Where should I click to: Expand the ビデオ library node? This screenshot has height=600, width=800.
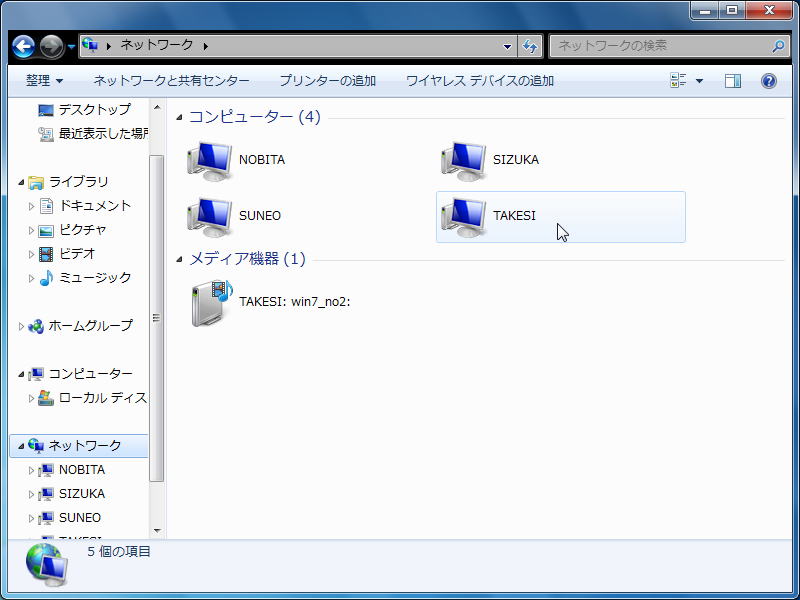(31, 254)
